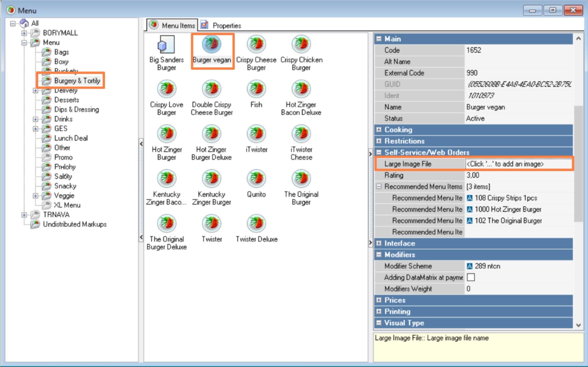Viewport: 588px width, 367px height.
Task: Collapse the Recommended Menu Items list
Action: (379, 187)
